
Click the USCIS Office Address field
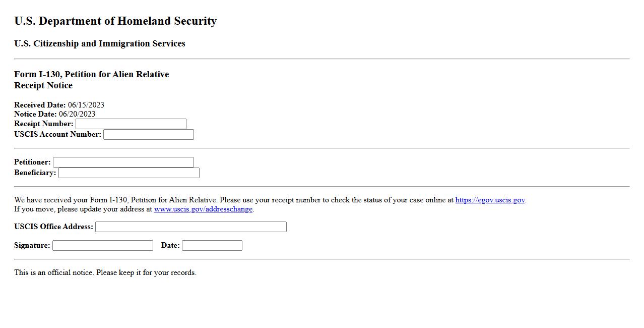191,227
